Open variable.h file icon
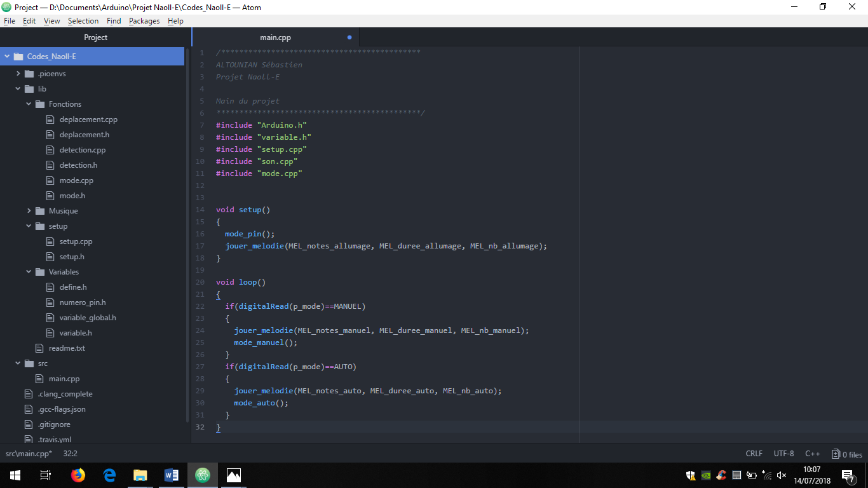The image size is (868, 488). coord(51,333)
